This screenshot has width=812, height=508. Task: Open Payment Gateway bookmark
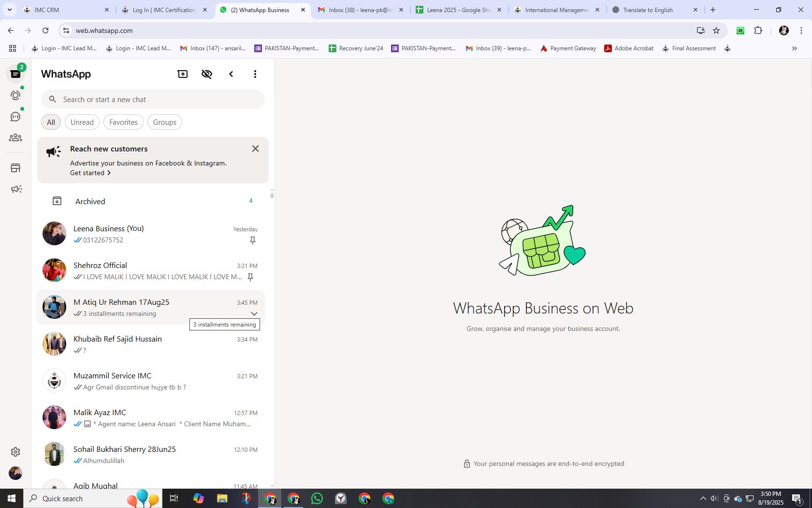[568, 48]
